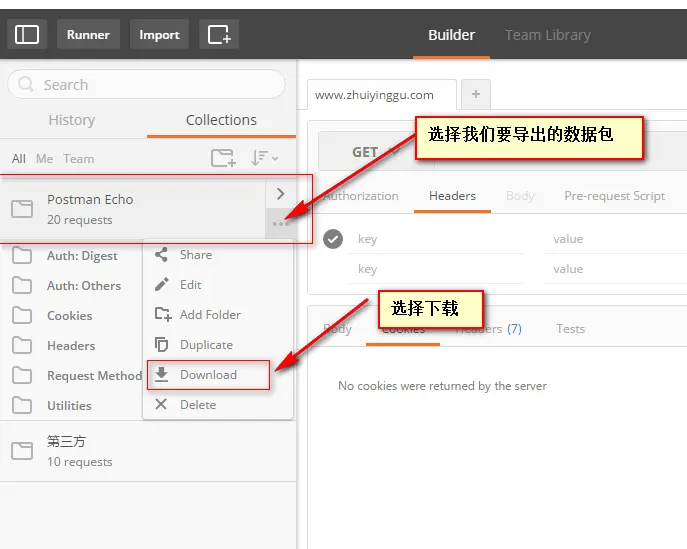Open the History tab
687x549 pixels.
click(72, 120)
